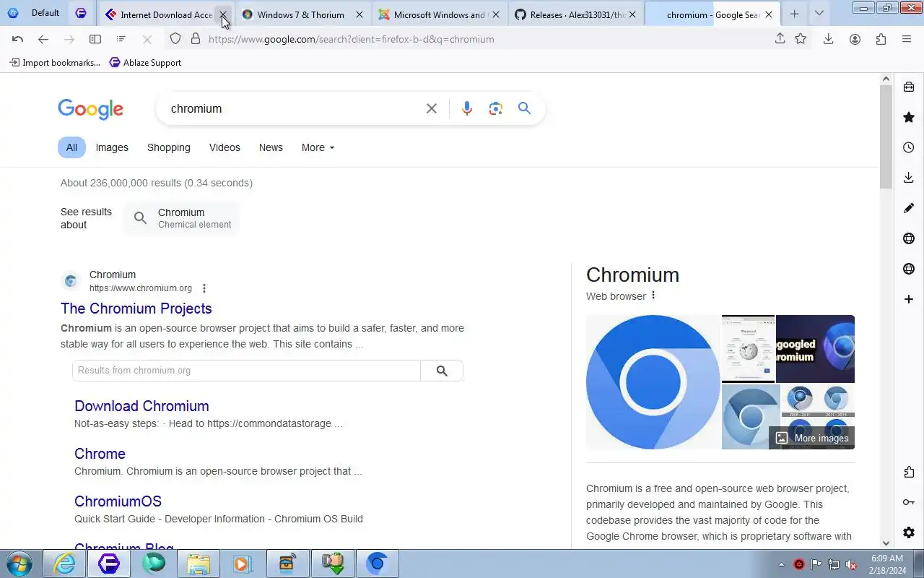This screenshot has height=578, width=924.
Task: Switch to Shopping results
Action: (169, 147)
